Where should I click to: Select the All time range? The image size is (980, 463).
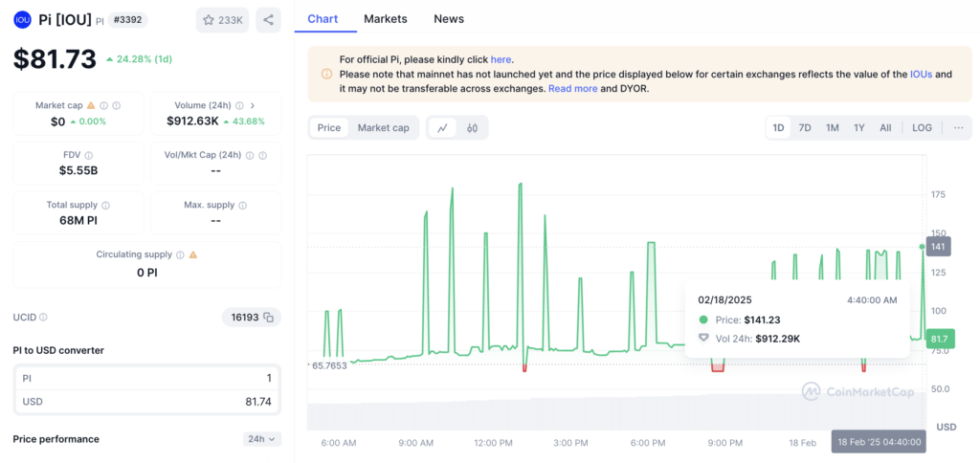[885, 128]
